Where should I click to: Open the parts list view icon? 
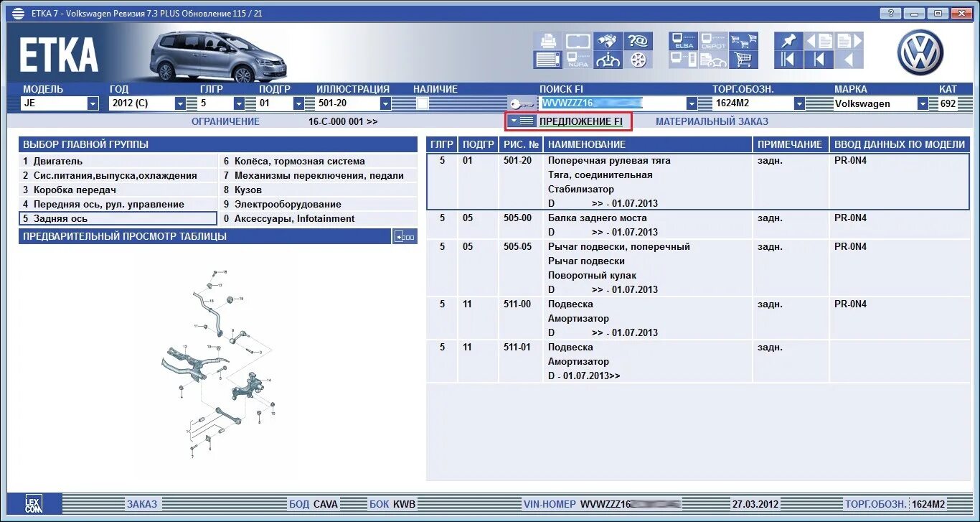click(x=548, y=60)
